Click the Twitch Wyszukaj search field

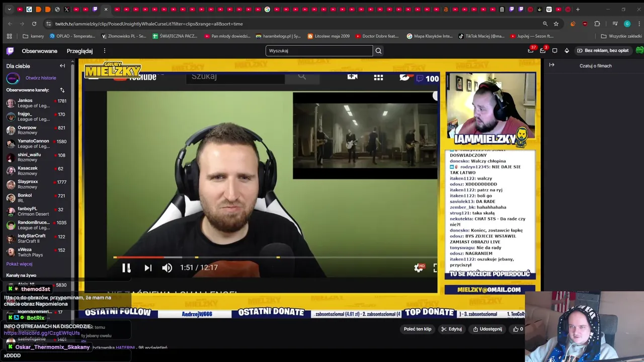pyautogui.click(x=319, y=51)
